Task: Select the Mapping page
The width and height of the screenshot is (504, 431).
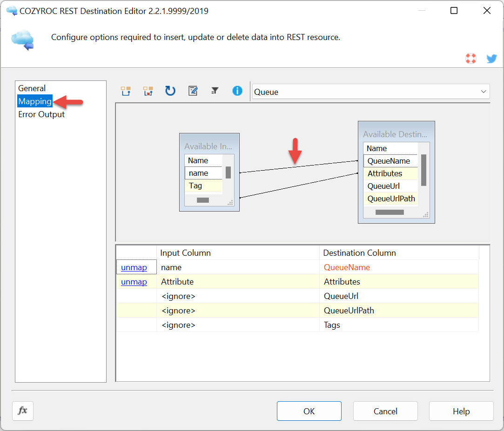Action: 35,101
